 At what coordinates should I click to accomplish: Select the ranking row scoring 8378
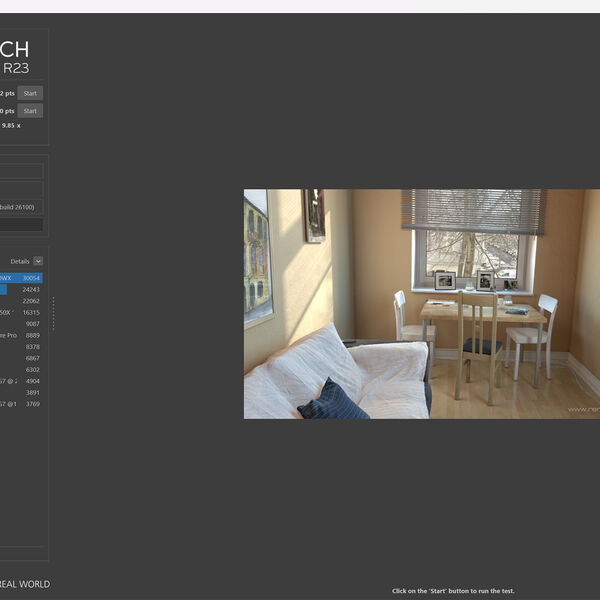coord(21,347)
